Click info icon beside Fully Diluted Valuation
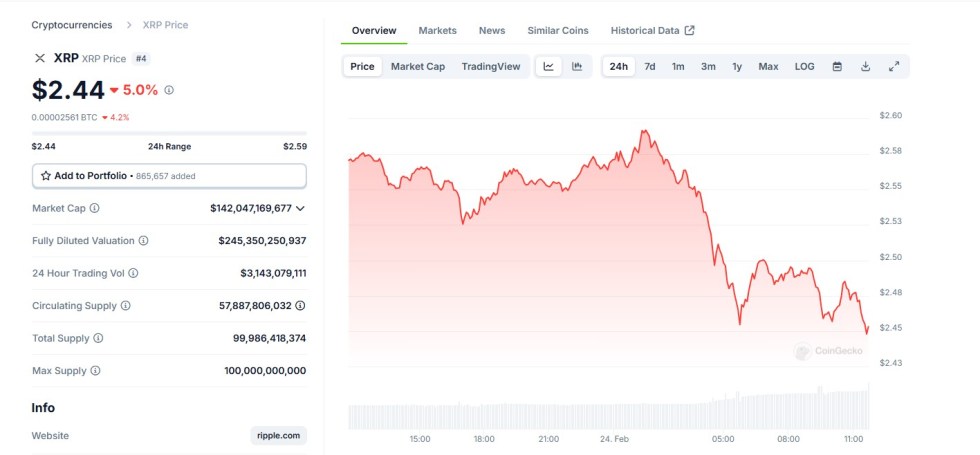Viewport: 980px width, 455px height. (144, 241)
